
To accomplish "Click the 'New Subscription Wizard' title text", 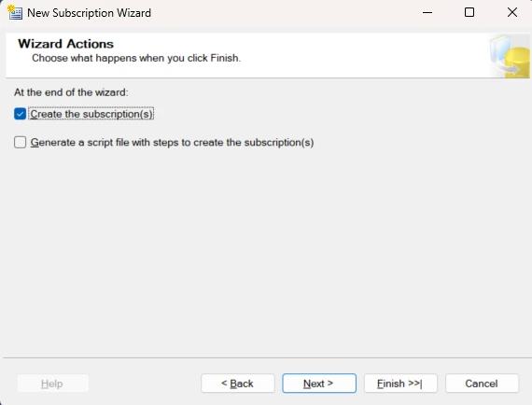I will 89,13.
